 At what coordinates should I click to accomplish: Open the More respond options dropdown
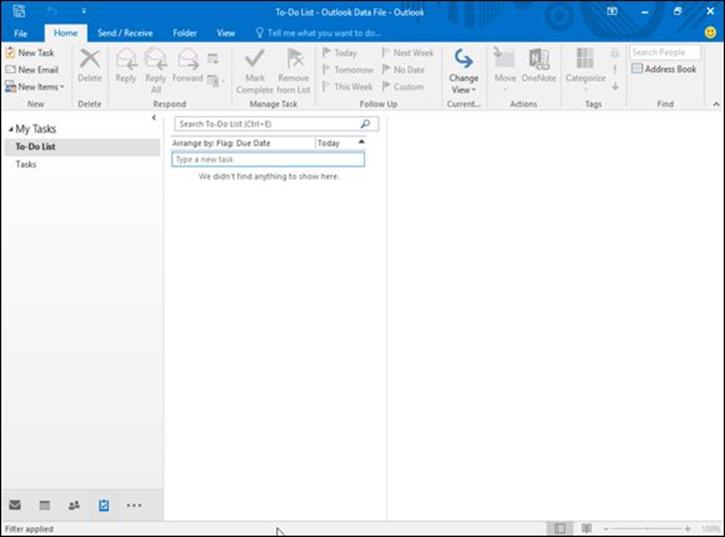(x=215, y=81)
